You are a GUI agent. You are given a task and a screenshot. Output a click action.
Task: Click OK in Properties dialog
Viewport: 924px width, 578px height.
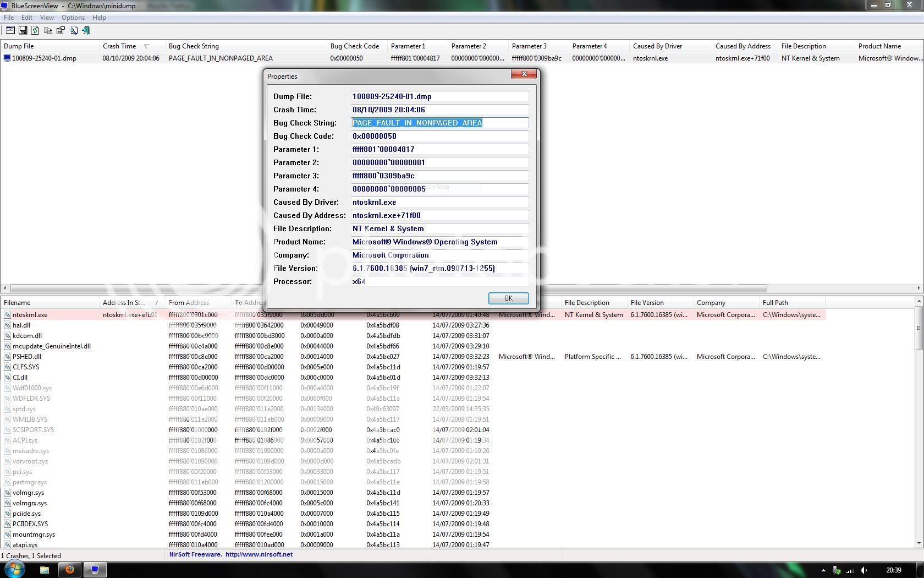(508, 298)
